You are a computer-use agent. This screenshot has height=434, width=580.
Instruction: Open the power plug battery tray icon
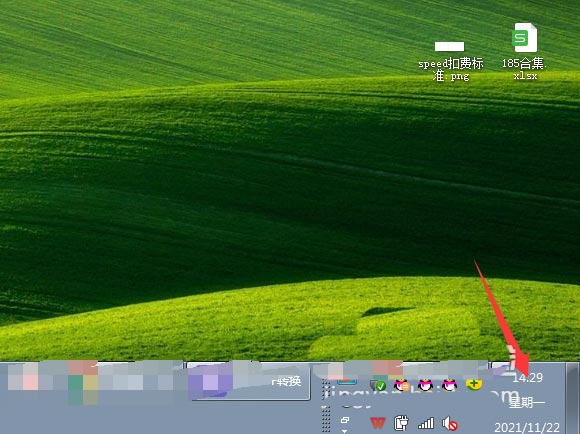[x=401, y=423]
